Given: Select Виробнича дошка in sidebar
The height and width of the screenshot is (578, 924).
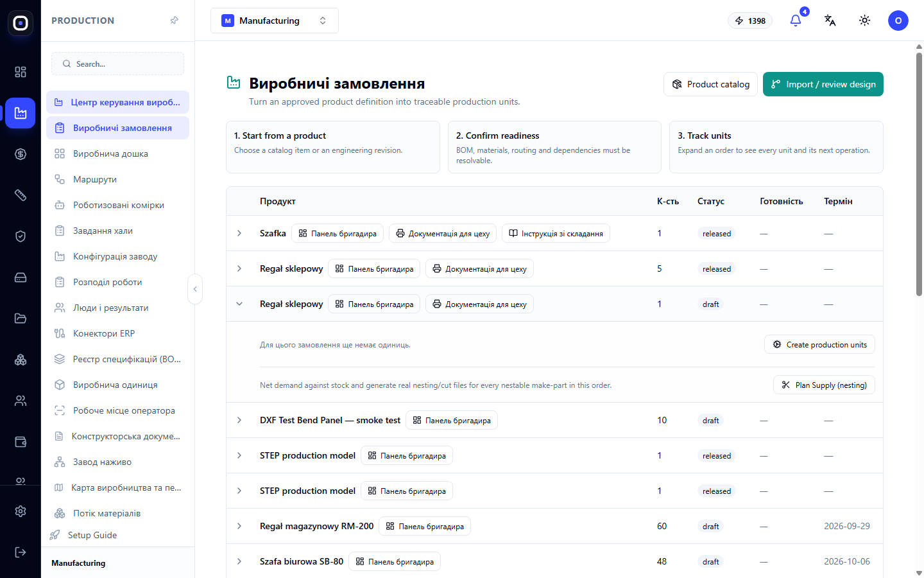Looking at the screenshot, I should click(117, 153).
